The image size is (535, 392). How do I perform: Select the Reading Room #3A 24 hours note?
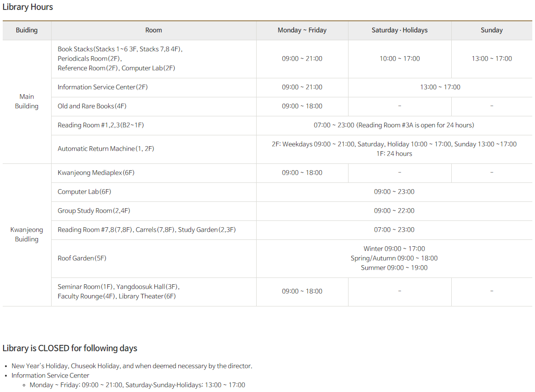coord(415,125)
